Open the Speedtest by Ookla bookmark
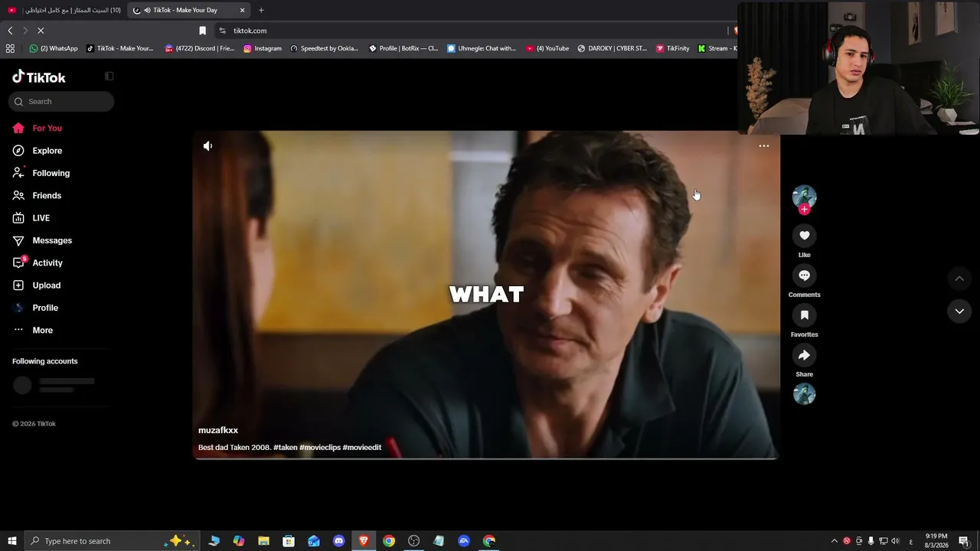Viewport: 980px width, 551px height. [x=324, y=48]
